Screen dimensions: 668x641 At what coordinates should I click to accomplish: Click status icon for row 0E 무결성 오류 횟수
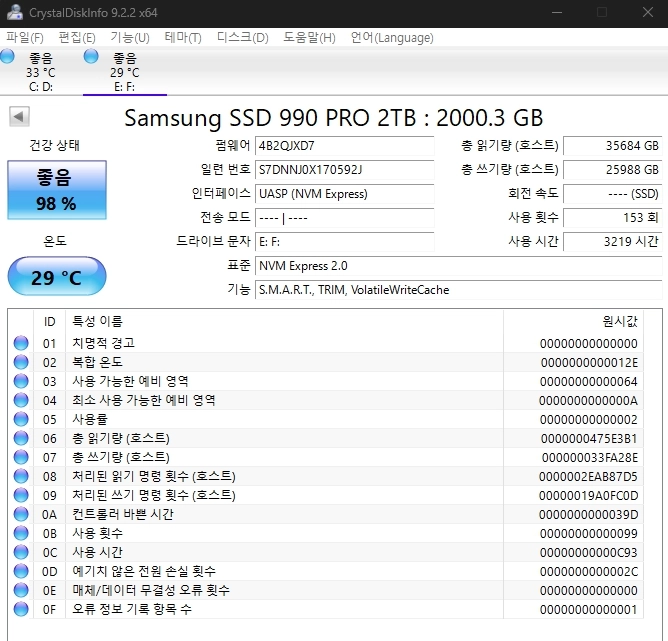[21, 590]
